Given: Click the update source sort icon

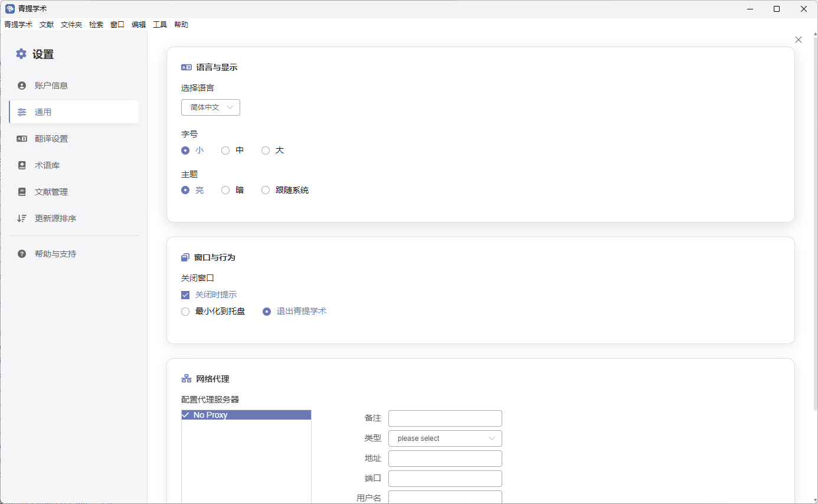Looking at the screenshot, I should coord(22,218).
